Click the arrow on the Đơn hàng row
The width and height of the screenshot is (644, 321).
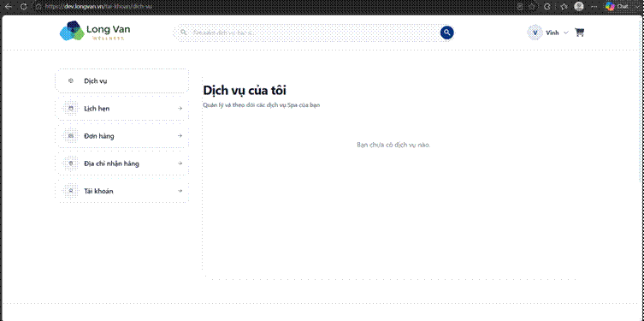(x=180, y=136)
